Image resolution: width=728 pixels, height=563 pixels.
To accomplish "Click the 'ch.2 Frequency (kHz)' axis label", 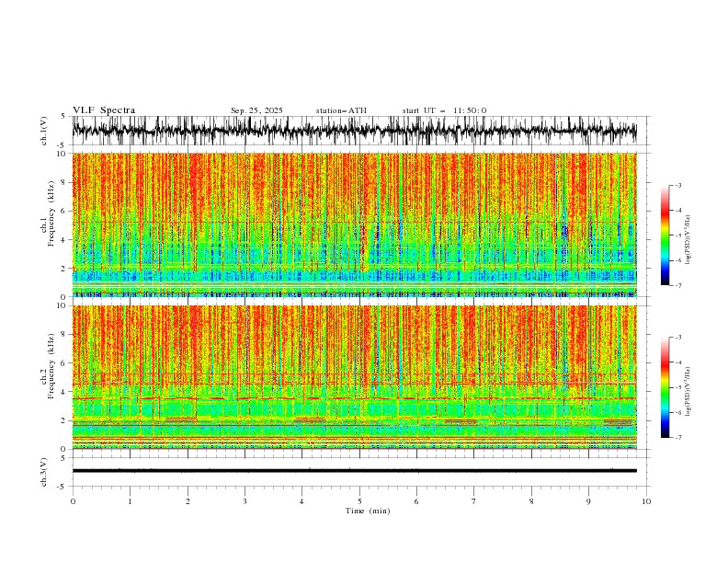I will point(47,365).
